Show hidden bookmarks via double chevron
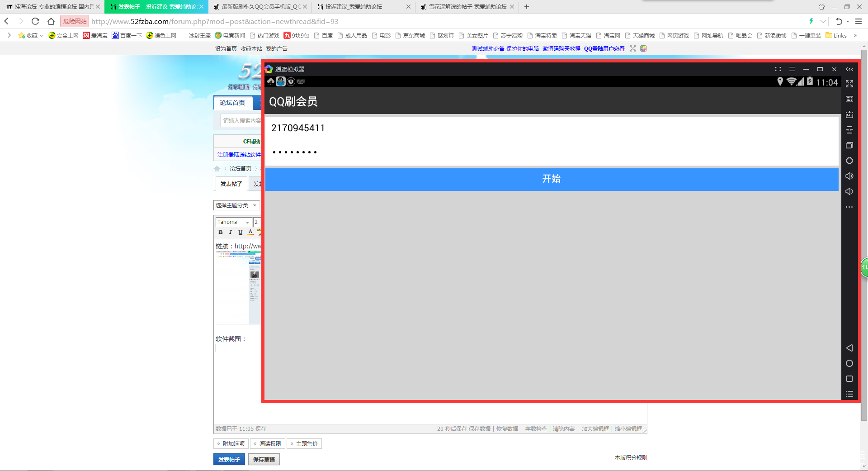This screenshot has width=868, height=471. click(x=855, y=35)
